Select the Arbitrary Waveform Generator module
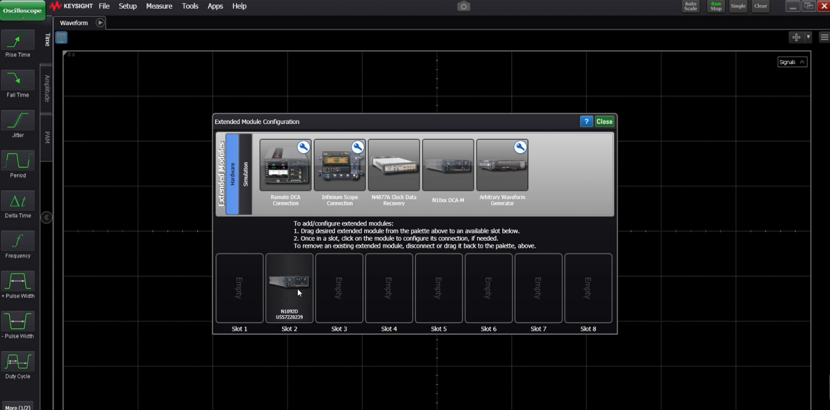This screenshot has height=410, width=830. pyautogui.click(x=502, y=165)
